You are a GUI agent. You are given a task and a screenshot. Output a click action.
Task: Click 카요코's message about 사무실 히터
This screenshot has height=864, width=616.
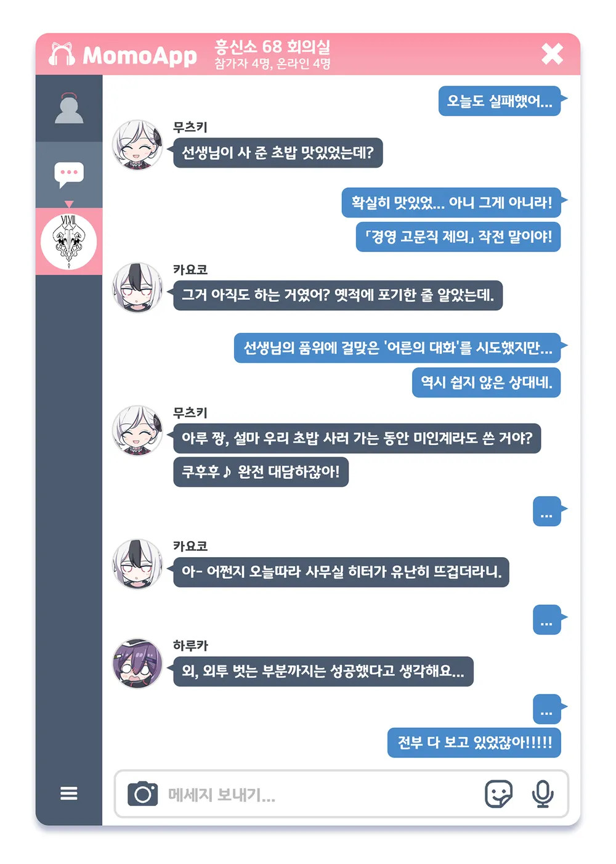pos(341,572)
